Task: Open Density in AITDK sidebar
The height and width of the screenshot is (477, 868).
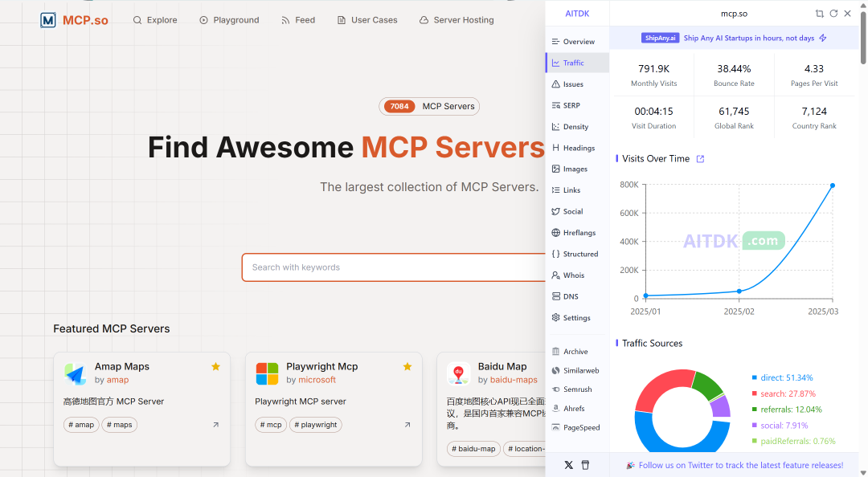Action: [x=577, y=127]
